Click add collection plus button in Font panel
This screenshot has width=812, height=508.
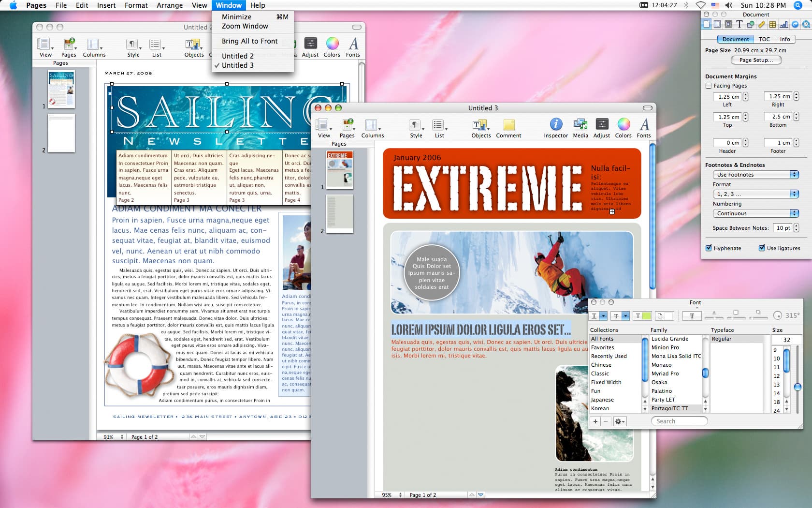click(x=595, y=421)
